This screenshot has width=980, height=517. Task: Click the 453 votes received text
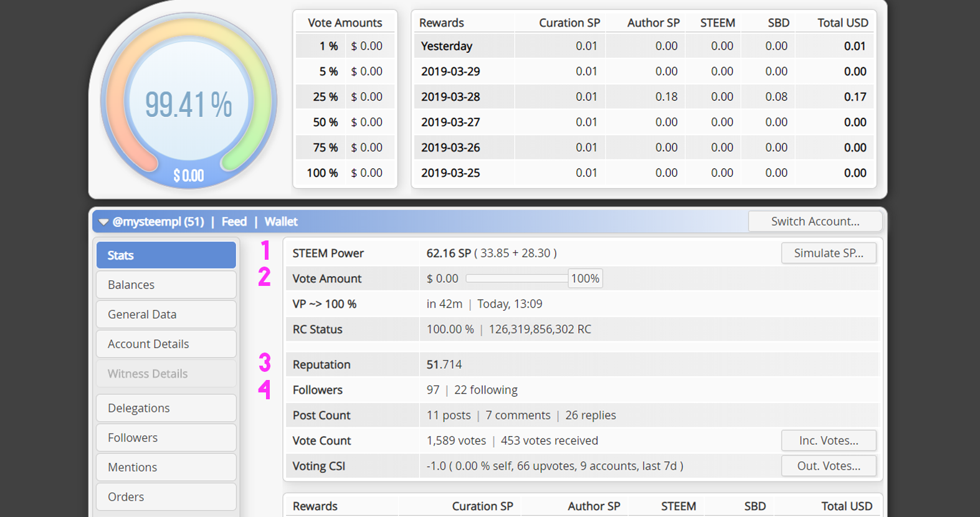549,440
